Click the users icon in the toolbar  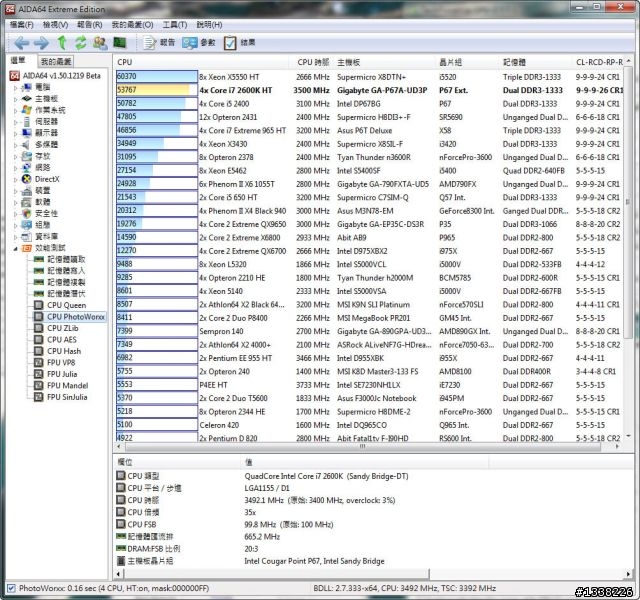(100, 42)
